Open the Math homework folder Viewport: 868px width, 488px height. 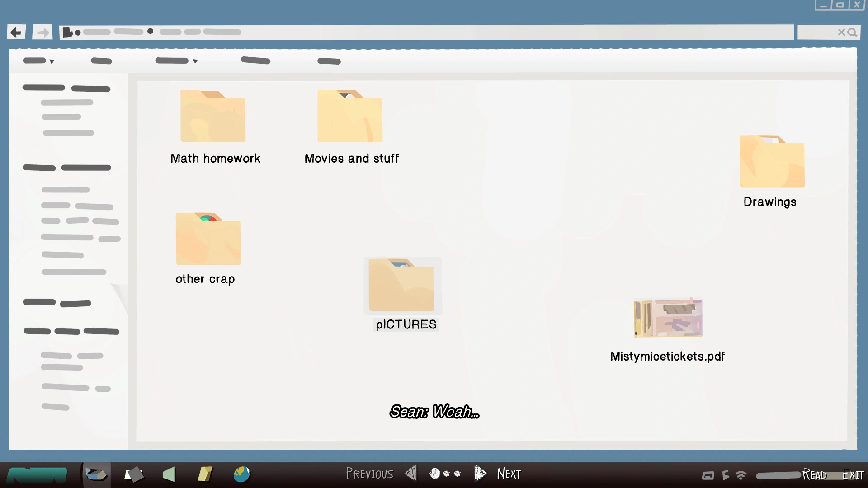(x=213, y=117)
